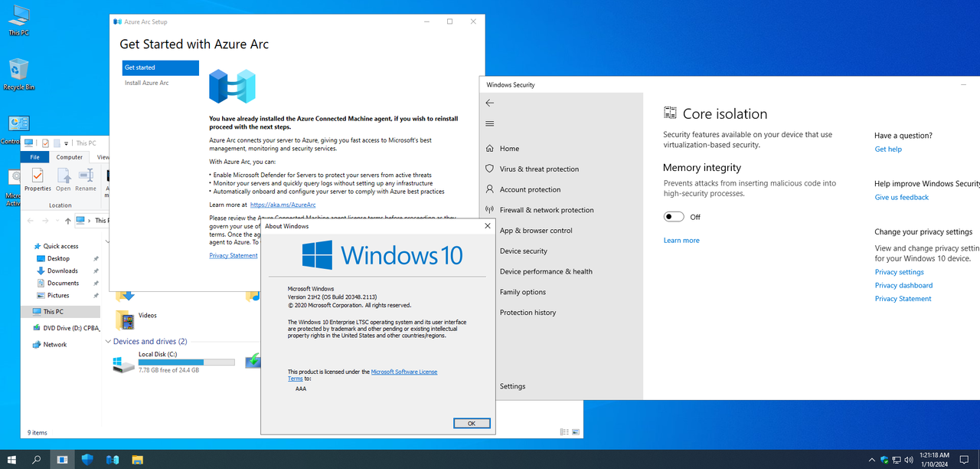The width and height of the screenshot is (980, 469).
Task: Click the tray volume speaker icon
Action: pyautogui.click(x=909, y=460)
